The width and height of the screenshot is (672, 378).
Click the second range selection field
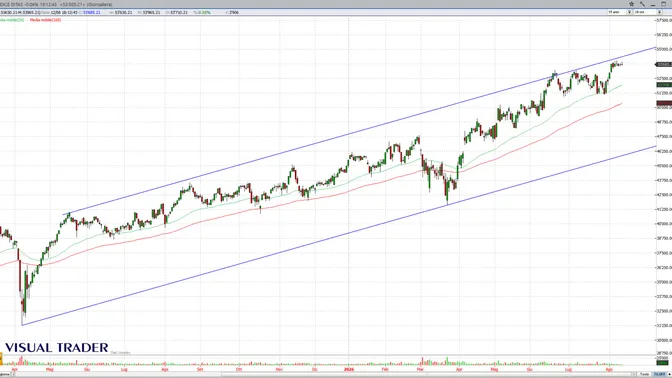tap(645, 12)
